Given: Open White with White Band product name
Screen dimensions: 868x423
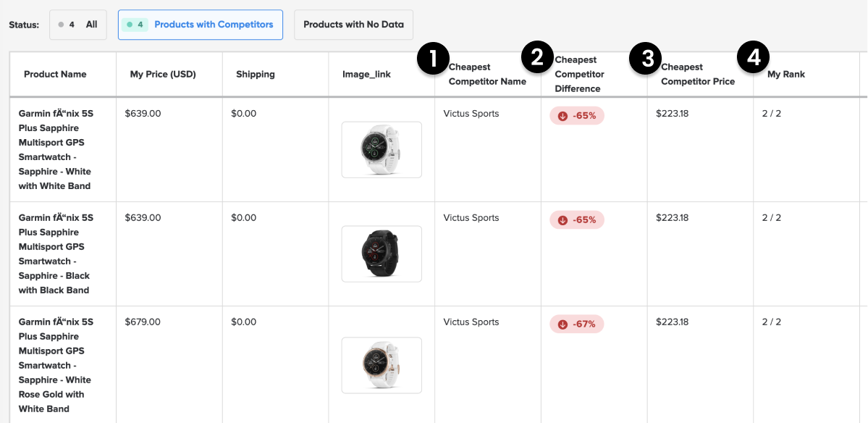Looking at the screenshot, I should (x=56, y=149).
